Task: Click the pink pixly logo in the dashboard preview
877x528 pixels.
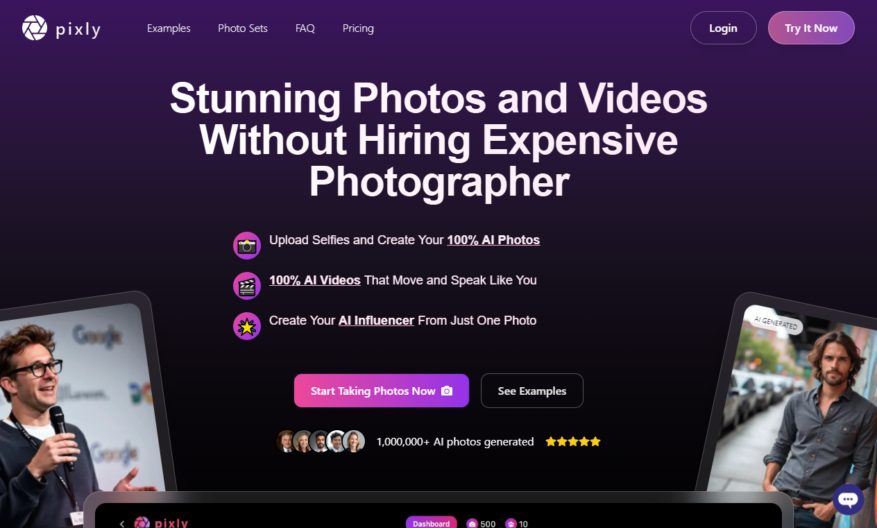Action: 161,522
